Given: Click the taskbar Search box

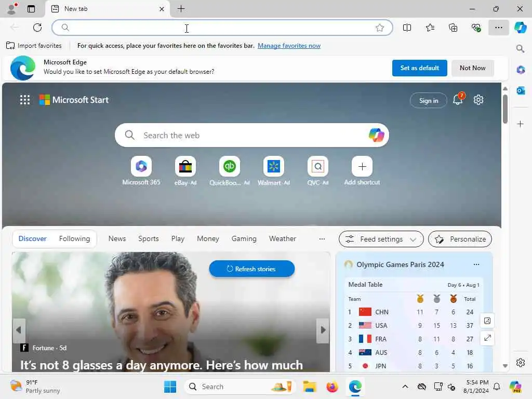Looking at the screenshot, I should coord(240,387).
